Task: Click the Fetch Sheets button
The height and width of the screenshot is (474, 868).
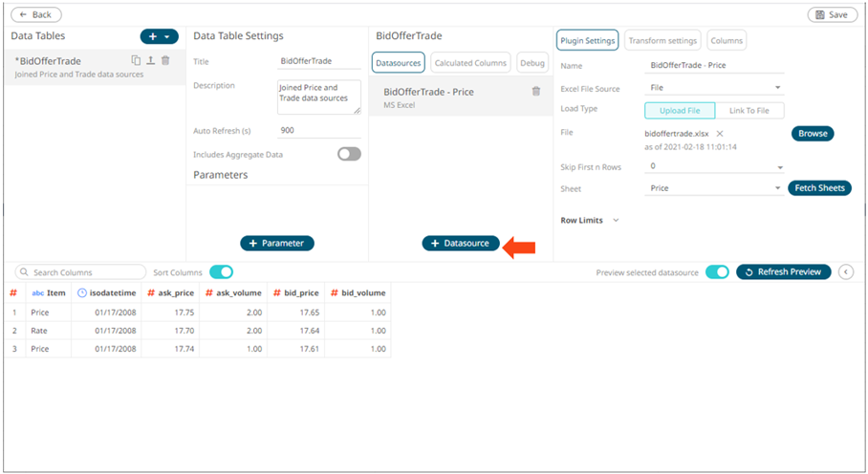Action: [819, 188]
